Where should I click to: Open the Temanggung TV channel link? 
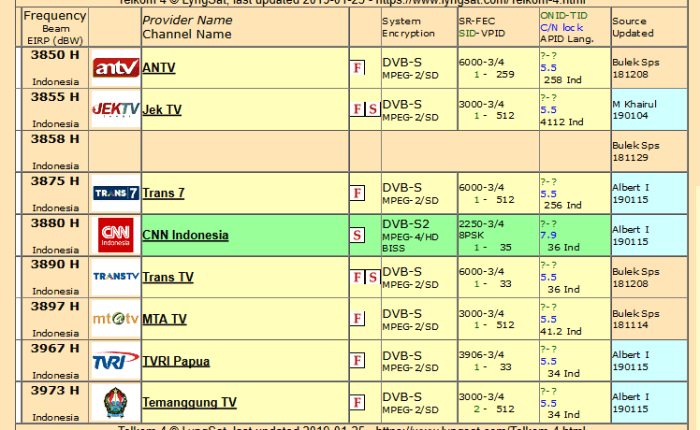tap(189, 403)
